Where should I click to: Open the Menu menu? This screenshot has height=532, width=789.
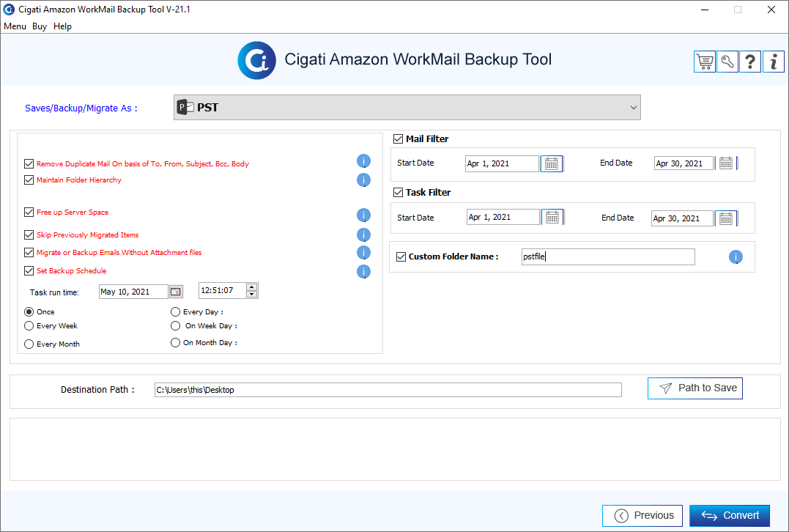(x=15, y=26)
